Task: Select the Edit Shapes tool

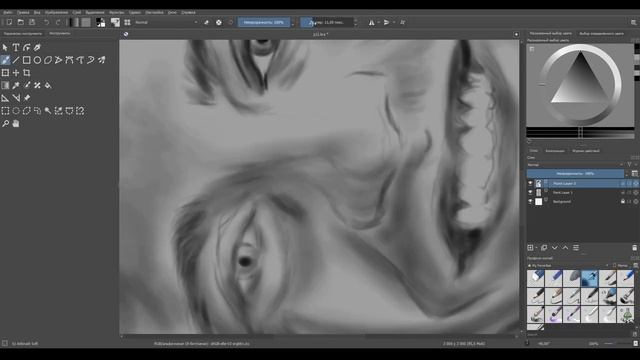Action: 27,47
